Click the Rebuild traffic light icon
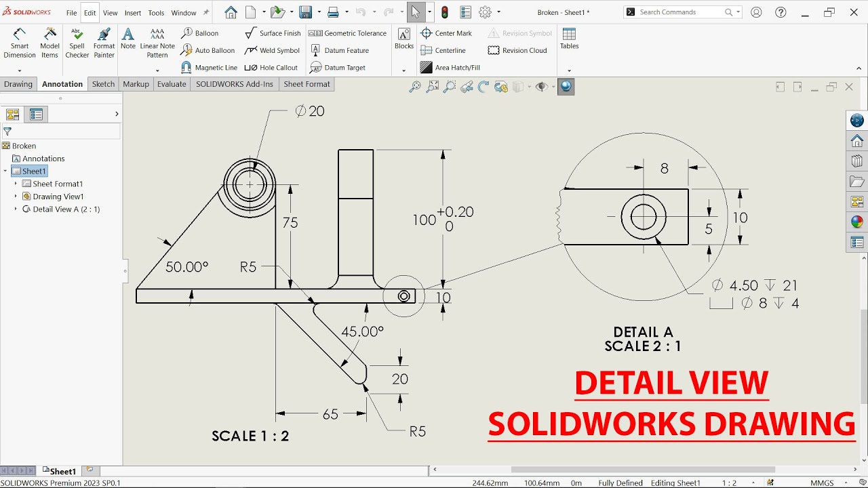This screenshot has width=868, height=488. click(445, 12)
